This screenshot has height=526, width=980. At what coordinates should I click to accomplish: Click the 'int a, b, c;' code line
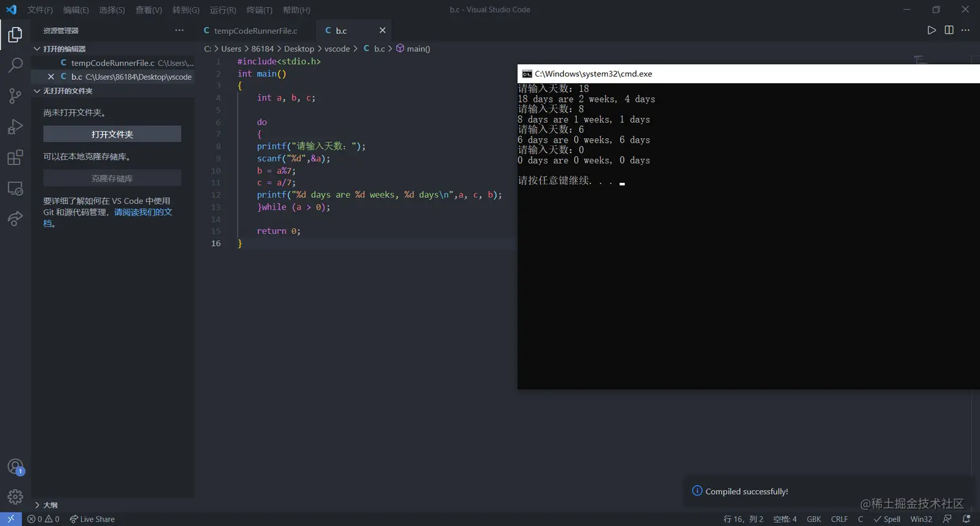pyautogui.click(x=286, y=97)
